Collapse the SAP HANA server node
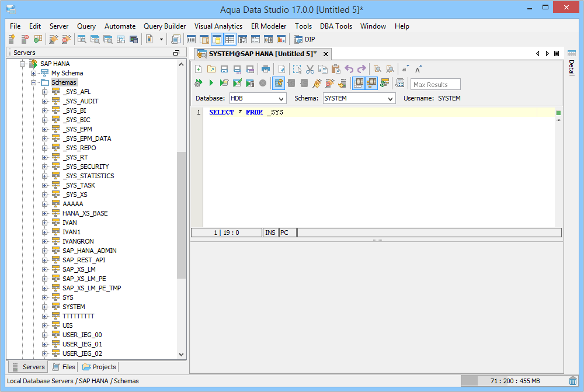Screen dimensions: 584x392 [22, 64]
